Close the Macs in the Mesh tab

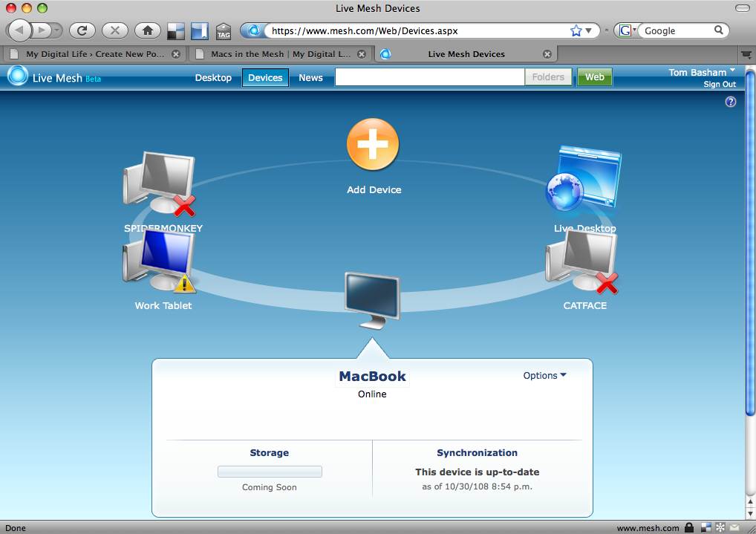(x=361, y=54)
